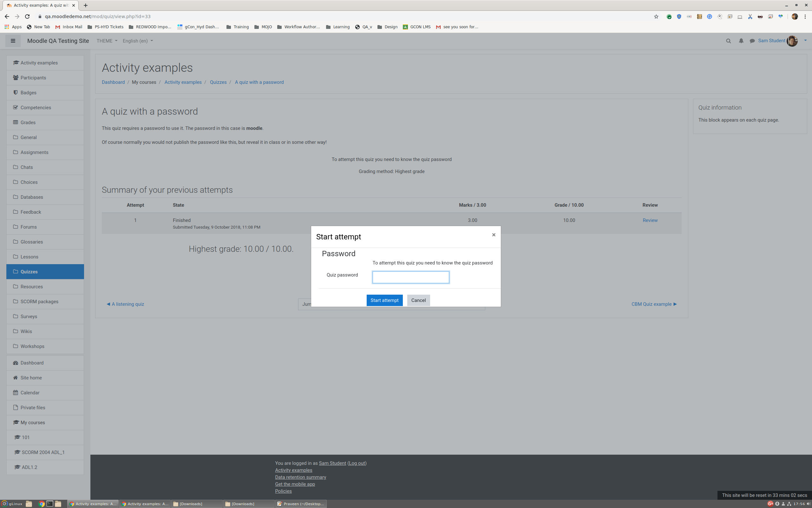The image size is (812, 508).
Task: Open the Calendar sidebar item
Action: click(x=45, y=393)
